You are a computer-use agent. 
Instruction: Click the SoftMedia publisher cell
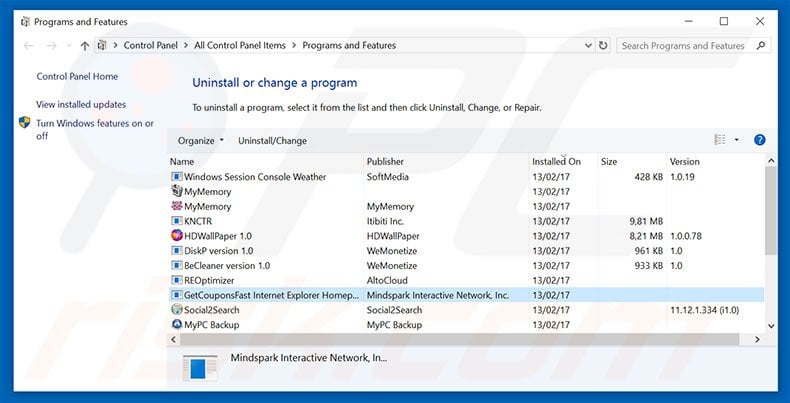pos(387,177)
